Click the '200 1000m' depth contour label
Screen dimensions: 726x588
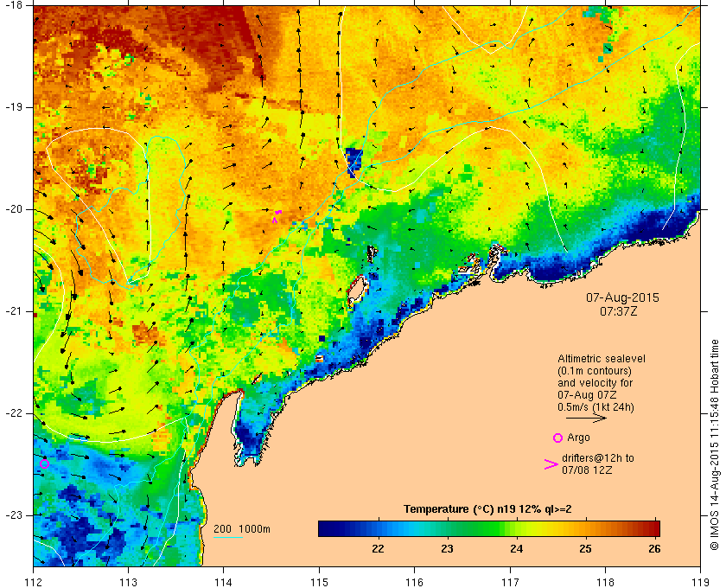pyautogui.click(x=242, y=529)
